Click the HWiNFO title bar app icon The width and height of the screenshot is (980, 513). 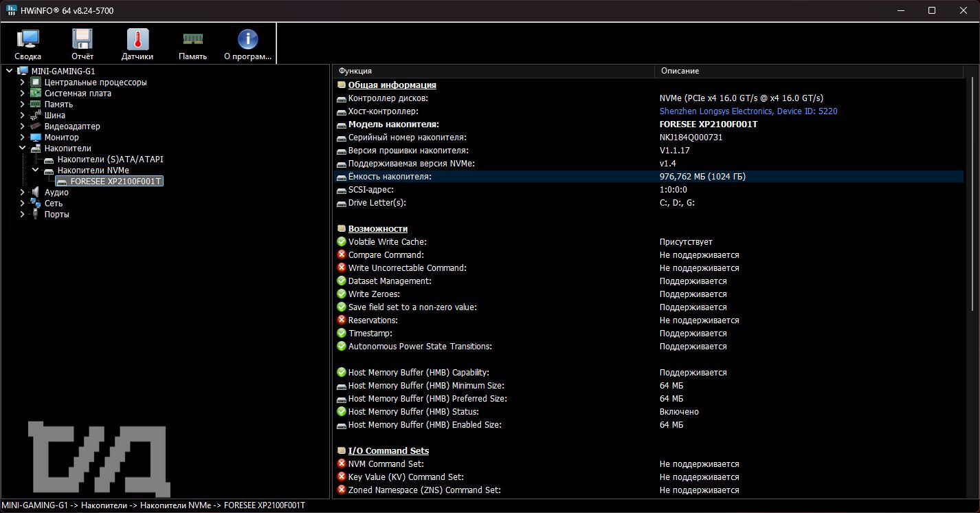click(12, 10)
